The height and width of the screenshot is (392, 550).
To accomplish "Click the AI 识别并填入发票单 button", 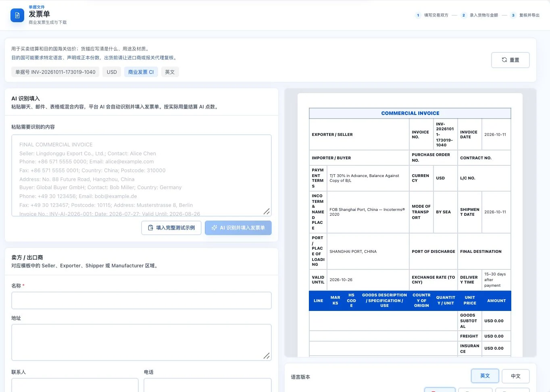I will 238,228.
